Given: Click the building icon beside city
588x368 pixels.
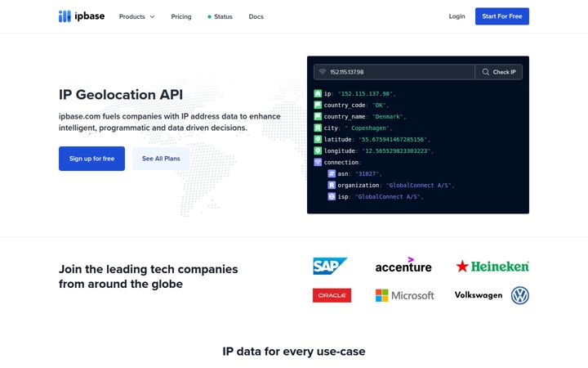Looking at the screenshot, I should (318, 128).
